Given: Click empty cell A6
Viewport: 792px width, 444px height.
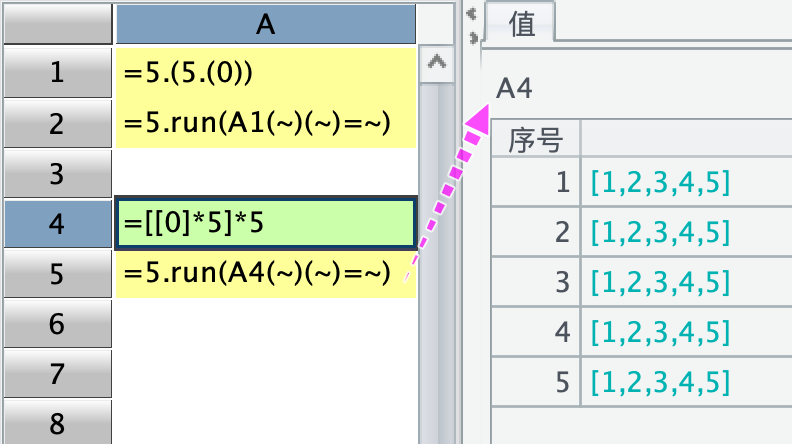Looking at the screenshot, I should coord(266,323).
